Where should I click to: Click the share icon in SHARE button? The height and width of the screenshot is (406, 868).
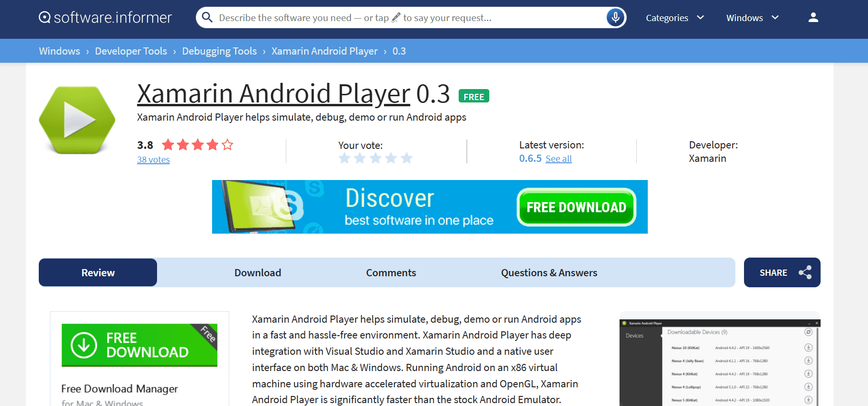pos(805,272)
